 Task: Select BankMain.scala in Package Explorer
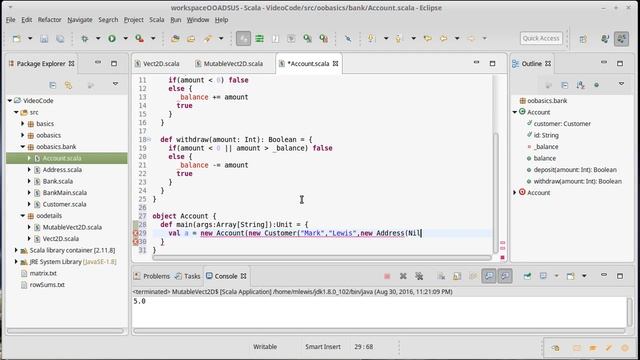tap(64, 193)
